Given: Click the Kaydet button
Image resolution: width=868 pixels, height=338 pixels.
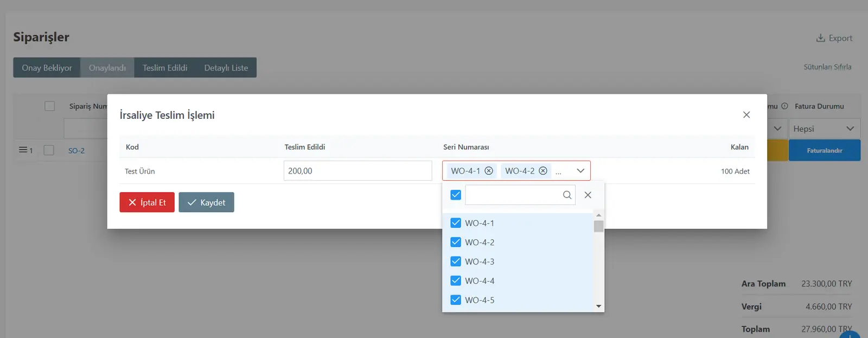Looking at the screenshot, I should point(206,202).
